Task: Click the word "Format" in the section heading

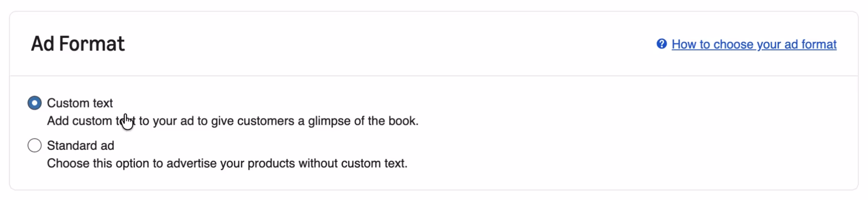Action: point(92,44)
